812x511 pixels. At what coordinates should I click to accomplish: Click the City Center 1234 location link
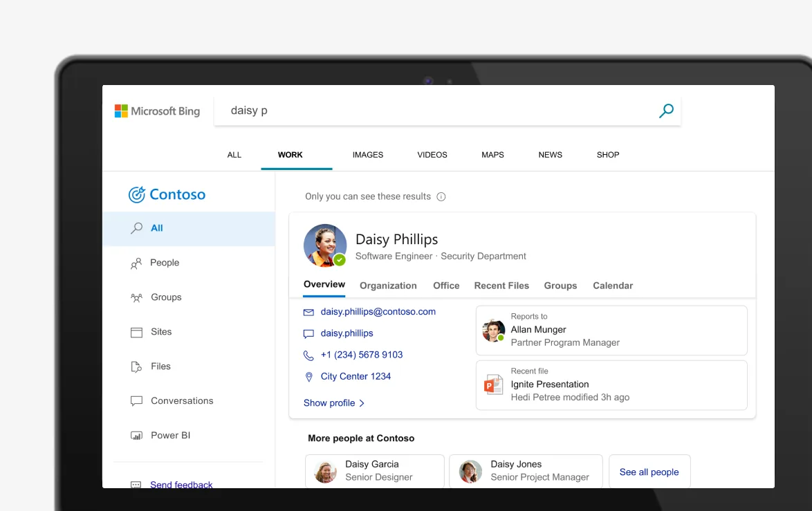point(356,377)
